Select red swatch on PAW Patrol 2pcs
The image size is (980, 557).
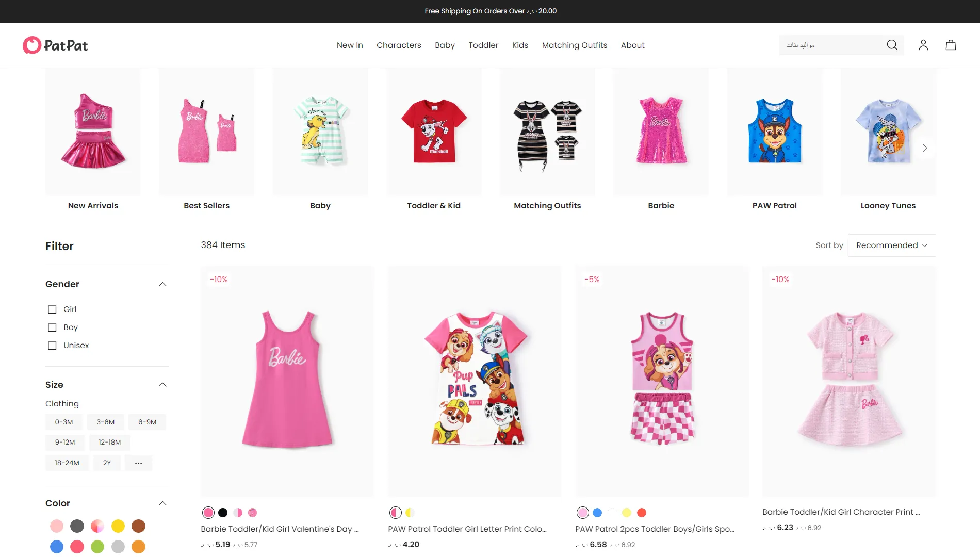click(x=642, y=513)
